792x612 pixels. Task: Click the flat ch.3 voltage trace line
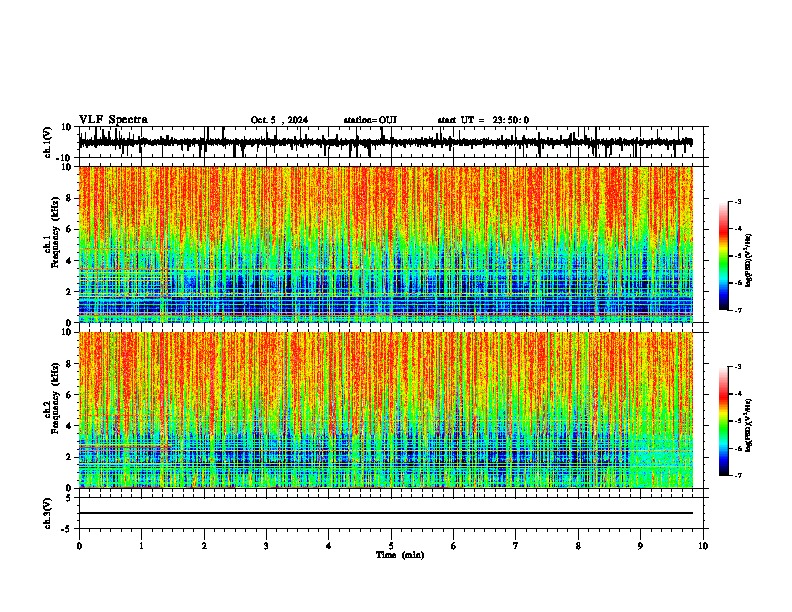click(x=386, y=513)
